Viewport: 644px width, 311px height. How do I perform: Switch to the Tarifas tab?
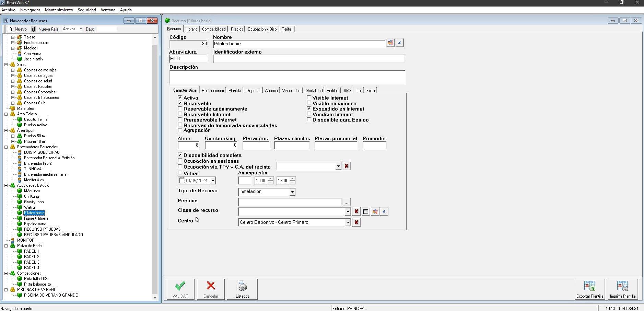(x=287, y=29)
